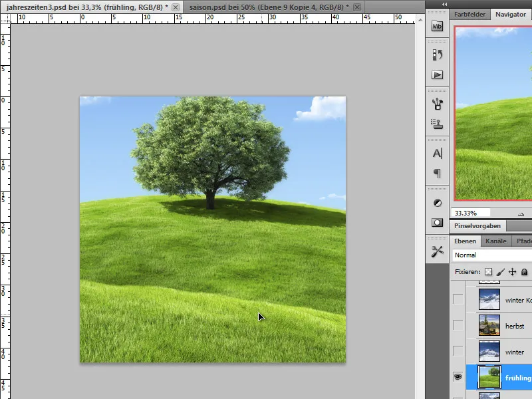Show the winter Kopie layer
This screenshot has width=532, height=399.
(458, 299)
